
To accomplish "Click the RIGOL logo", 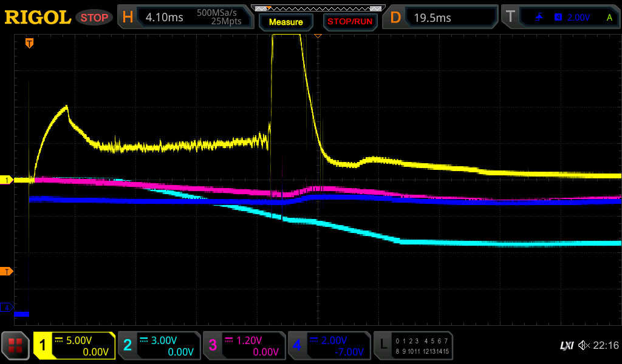I will tap(38, 18).
